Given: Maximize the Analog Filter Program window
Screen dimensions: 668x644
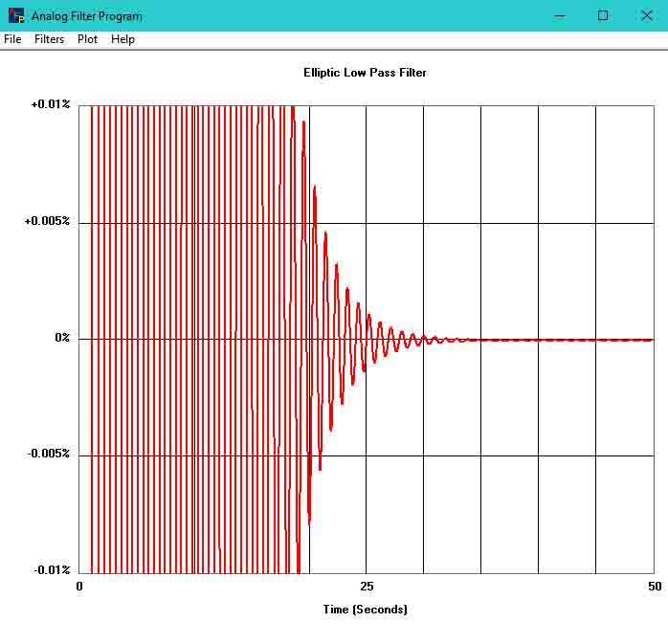Looking at the screenshot, I should [x=602, y=15].
